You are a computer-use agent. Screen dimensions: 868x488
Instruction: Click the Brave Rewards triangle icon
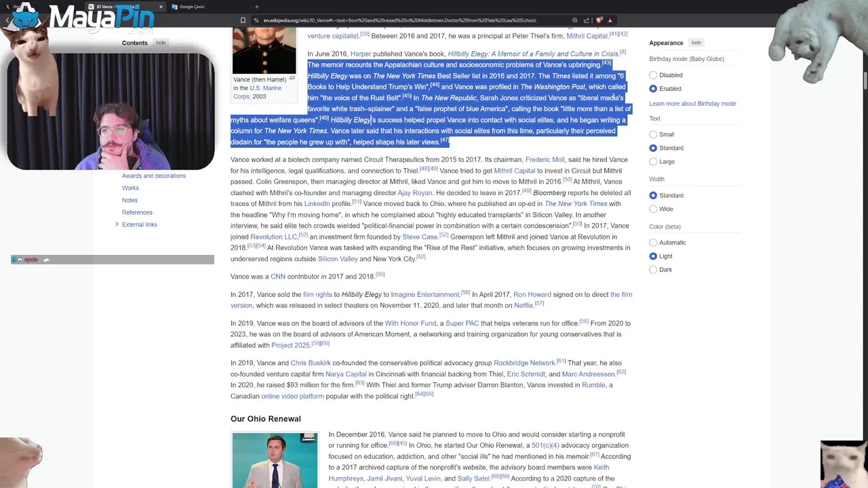[x=610, y=20]
